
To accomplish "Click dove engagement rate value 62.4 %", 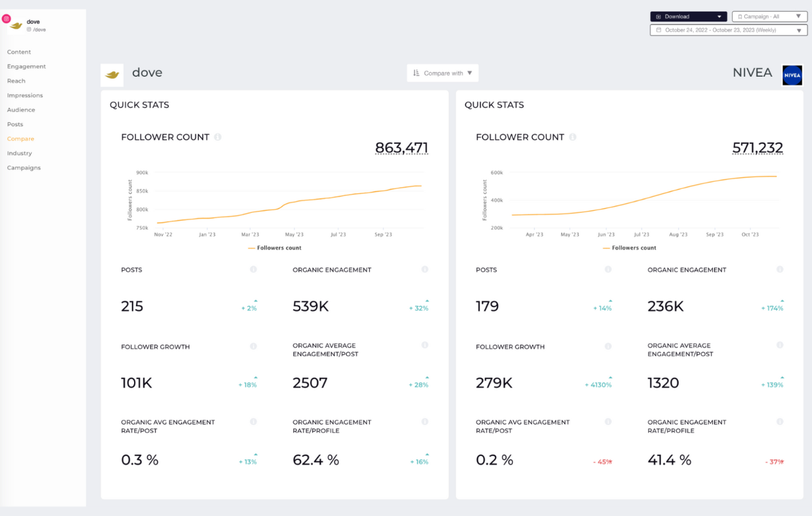I will (316, 460).
